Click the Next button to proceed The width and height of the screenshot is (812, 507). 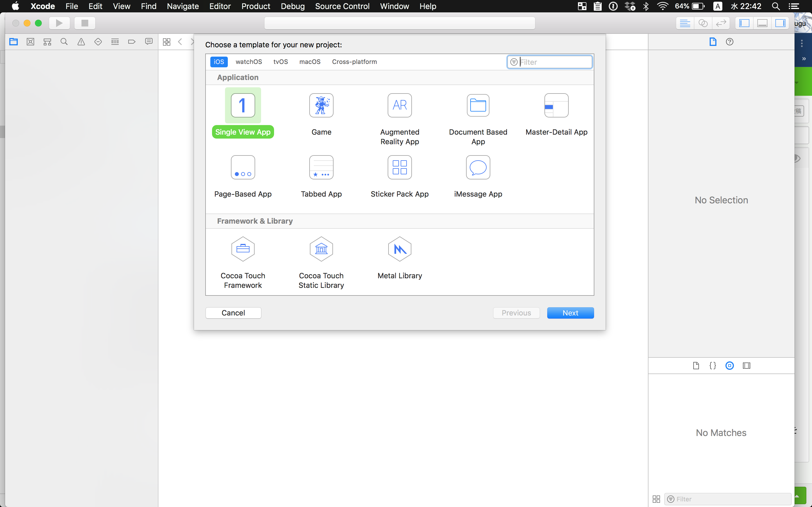point(570,312)
